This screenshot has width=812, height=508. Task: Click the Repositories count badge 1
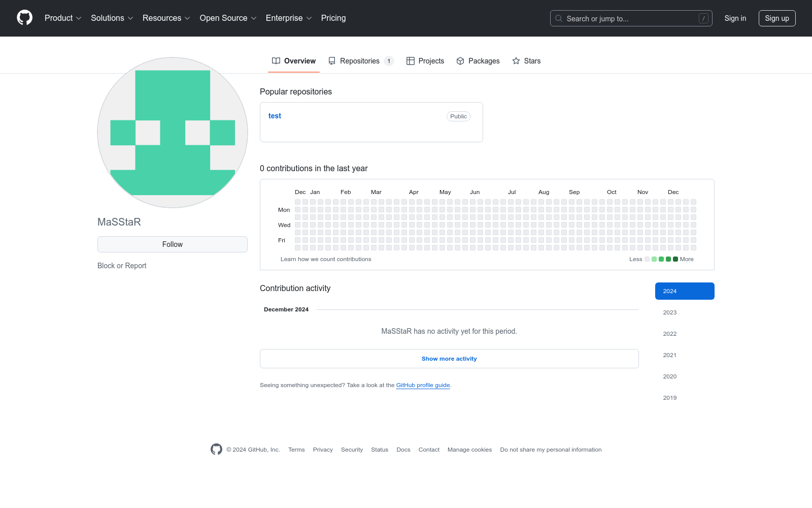(389, 61)
